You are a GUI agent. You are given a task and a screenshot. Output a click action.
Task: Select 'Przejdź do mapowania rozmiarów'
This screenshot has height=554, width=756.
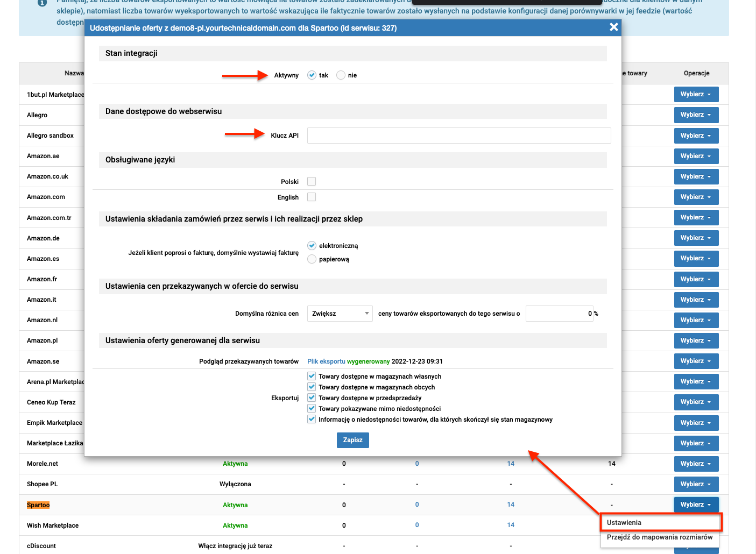660,537
